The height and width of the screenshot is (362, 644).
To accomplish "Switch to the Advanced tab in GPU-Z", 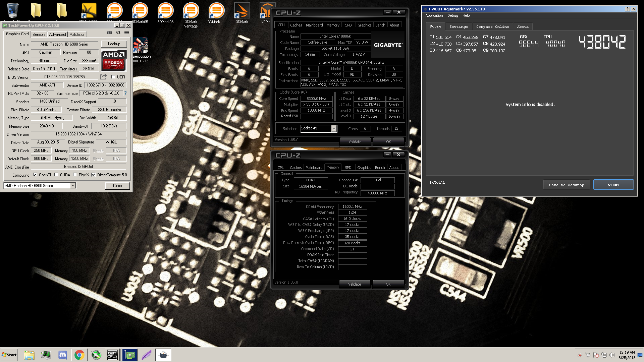I will click(x=57, y=35).
